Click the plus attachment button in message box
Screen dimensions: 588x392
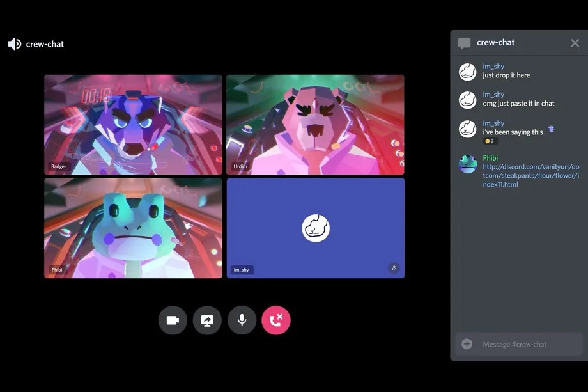467,344
